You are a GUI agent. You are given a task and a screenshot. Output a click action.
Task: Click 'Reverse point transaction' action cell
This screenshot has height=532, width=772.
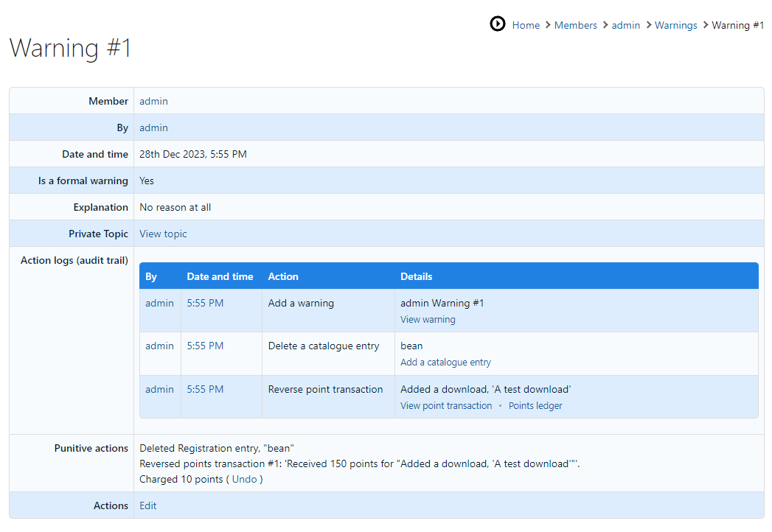coord(325,389)
